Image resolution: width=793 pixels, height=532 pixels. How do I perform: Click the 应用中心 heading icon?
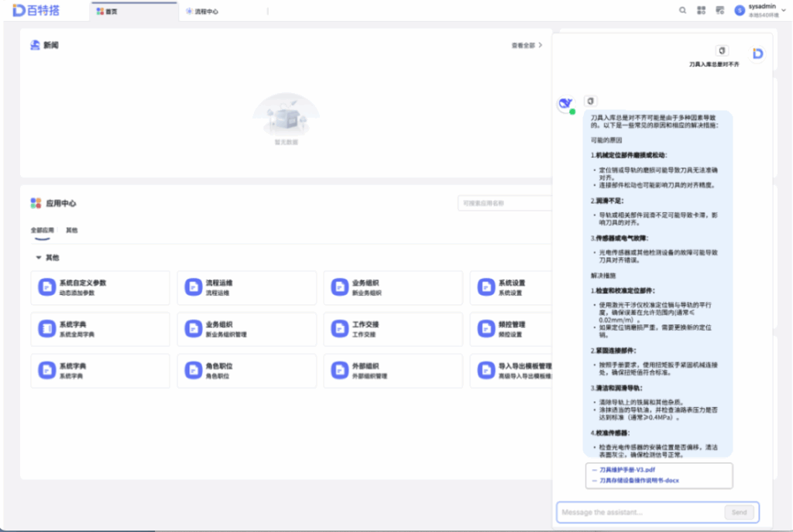coord(36,203)
